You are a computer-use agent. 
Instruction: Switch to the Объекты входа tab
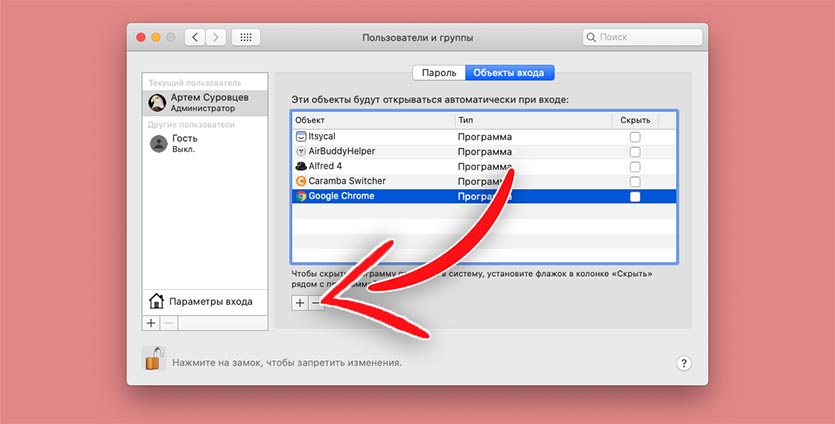click(509, 73)
